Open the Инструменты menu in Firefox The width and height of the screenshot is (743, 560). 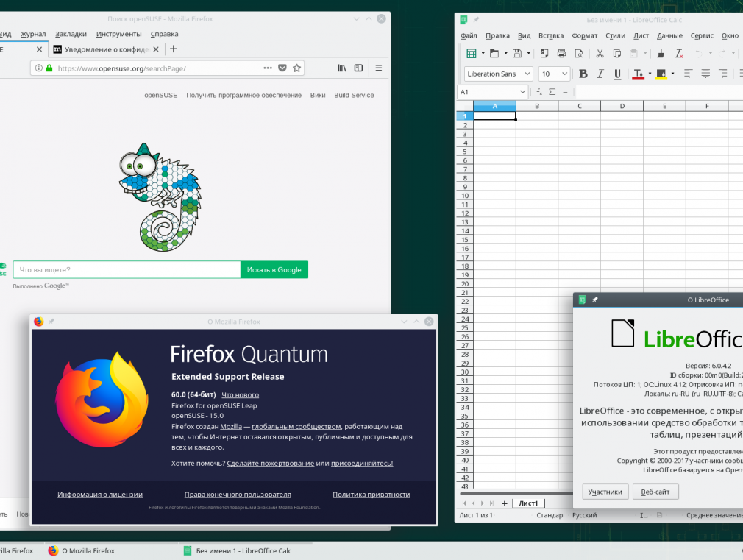[118, 34]
